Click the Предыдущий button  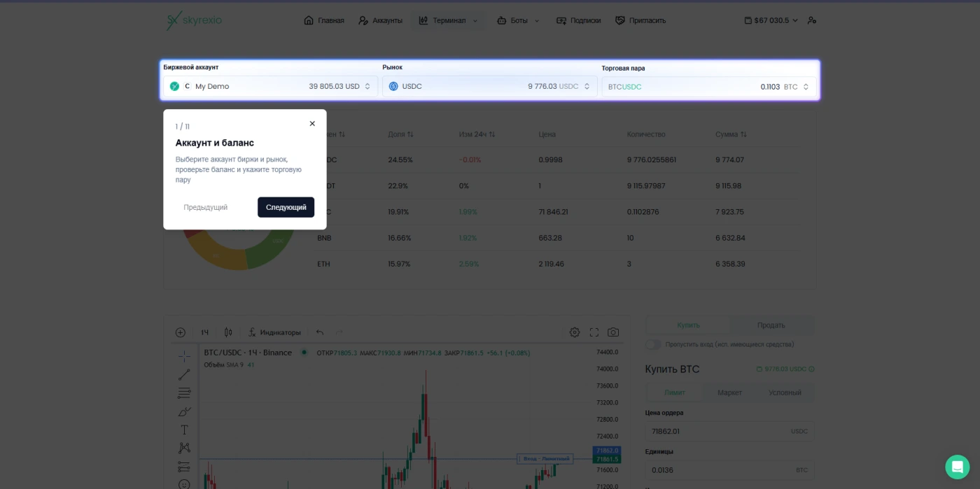click(206, 207)
